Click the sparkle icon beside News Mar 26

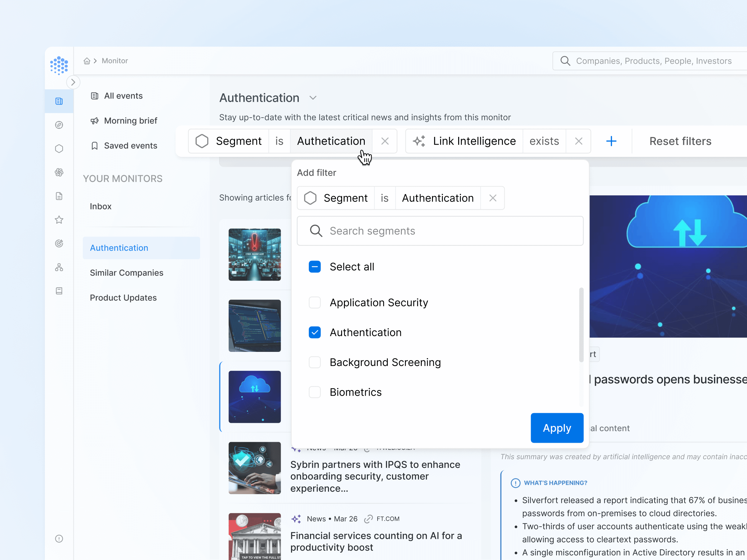296,519
